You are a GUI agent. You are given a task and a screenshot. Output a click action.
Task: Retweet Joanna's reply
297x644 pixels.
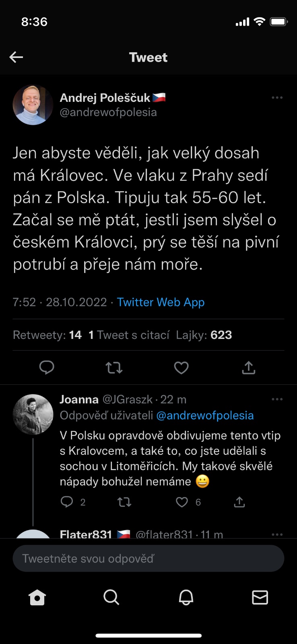[x=124, y=502]
